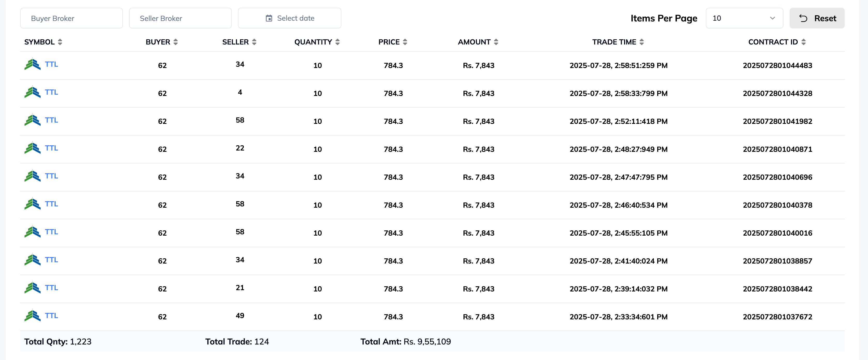Sort by PRICE column arrows
The width and height of the screenshot is (868, 360).
coord(405,42)
